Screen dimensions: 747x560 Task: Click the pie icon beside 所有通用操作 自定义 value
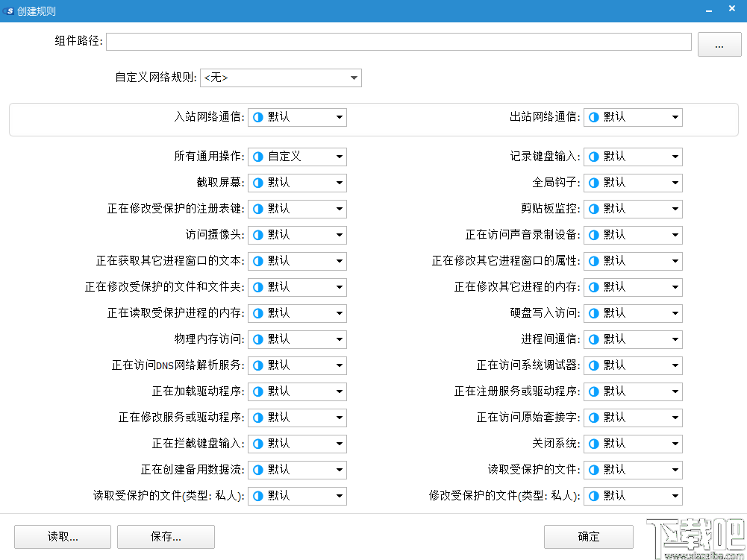(x=257, y=157)
